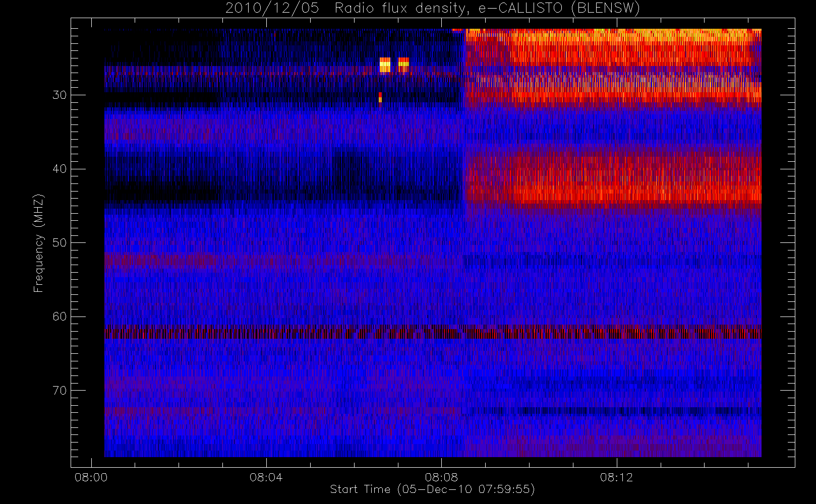Viewport: 816px width, 504px height.
Task: Click the 'Start Time (05-Dec-10 07:59:55)' label
Action: [432, 489]
